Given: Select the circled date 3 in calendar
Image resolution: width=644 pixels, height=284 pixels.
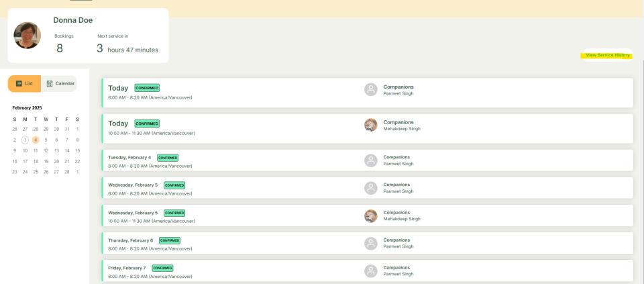Looking at the screenshot, I should [25, 140].
